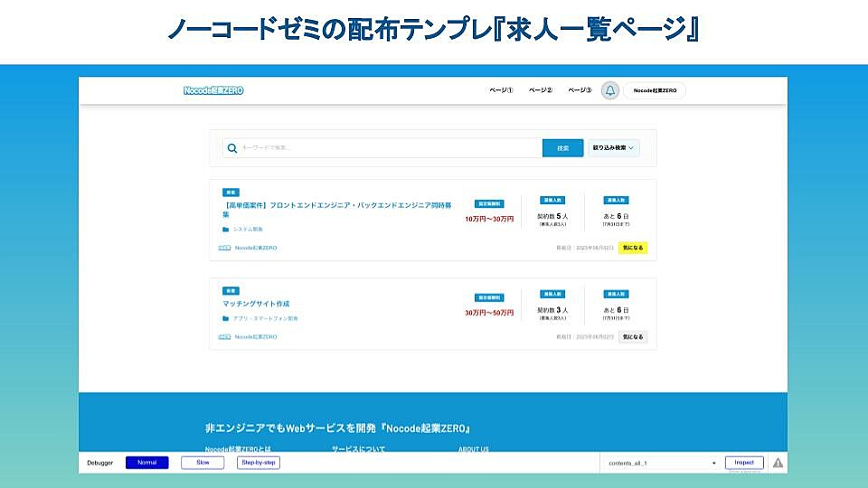868x488 pixels.
Task: Click the Nocode起業ZERO company name in the first card
Action: [x=256, y=248]
